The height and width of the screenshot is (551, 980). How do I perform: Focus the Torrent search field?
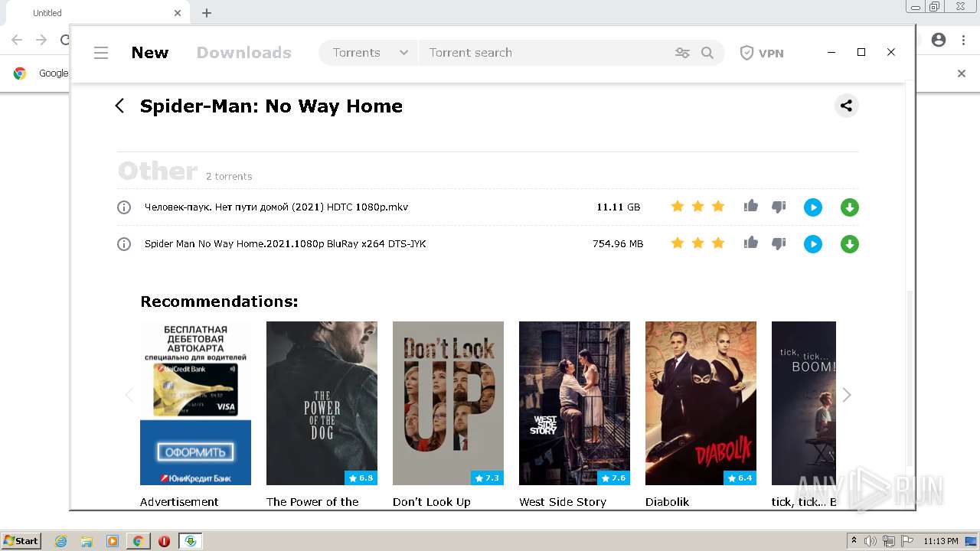click(544, 53)
